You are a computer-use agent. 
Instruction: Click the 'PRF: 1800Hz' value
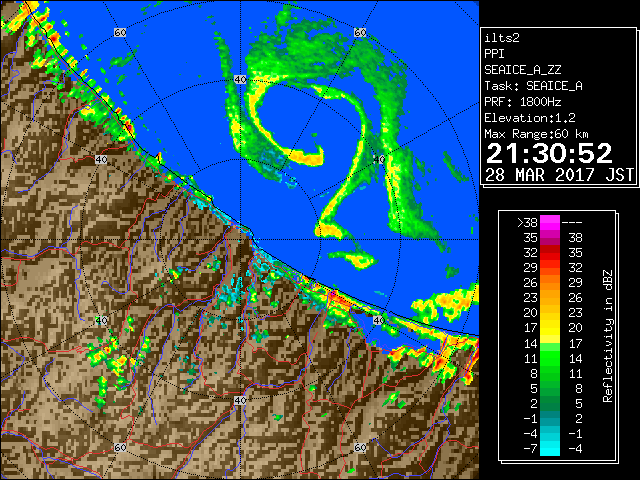coord(523,102)
